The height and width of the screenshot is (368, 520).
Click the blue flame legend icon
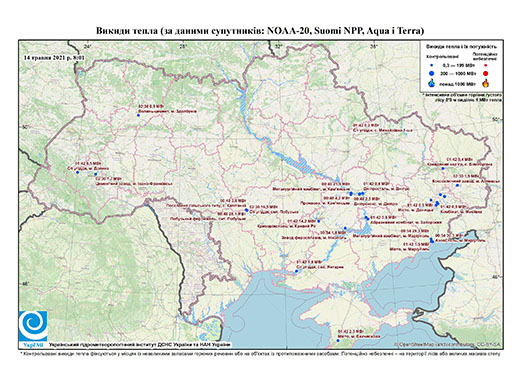[x=432, y=83]
